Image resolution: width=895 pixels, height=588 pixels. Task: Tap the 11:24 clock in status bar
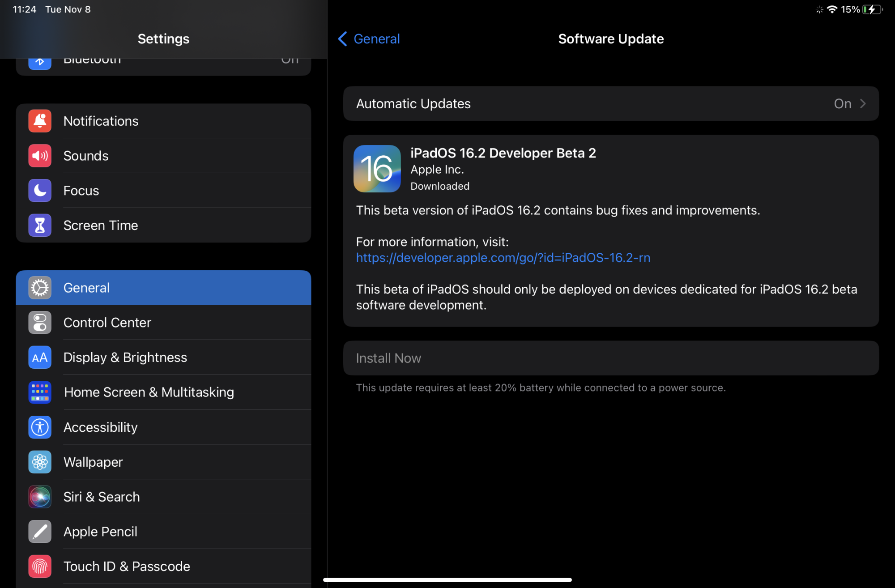pyautogui.click(x=24, y=9)
